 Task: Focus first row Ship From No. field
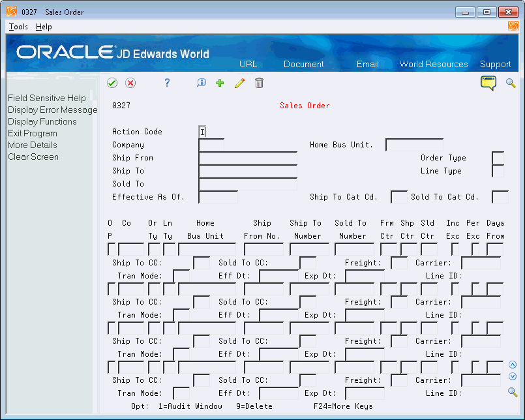pos(264,249)
